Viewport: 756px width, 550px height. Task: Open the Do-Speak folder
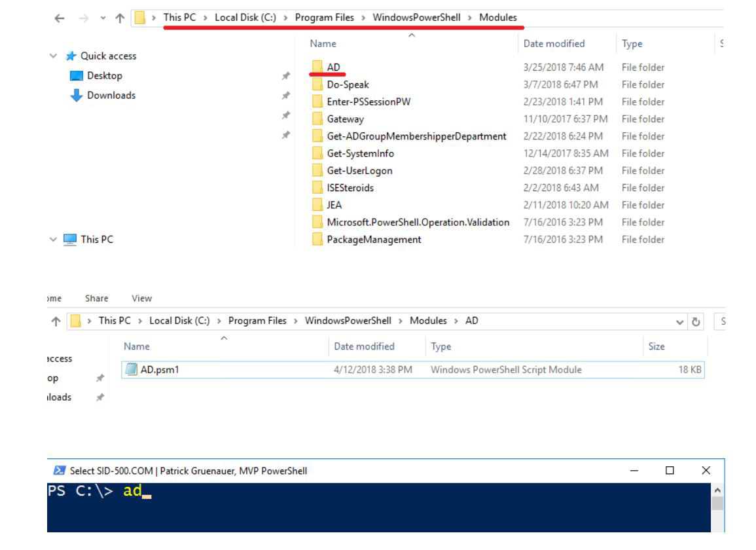(348, 85)
